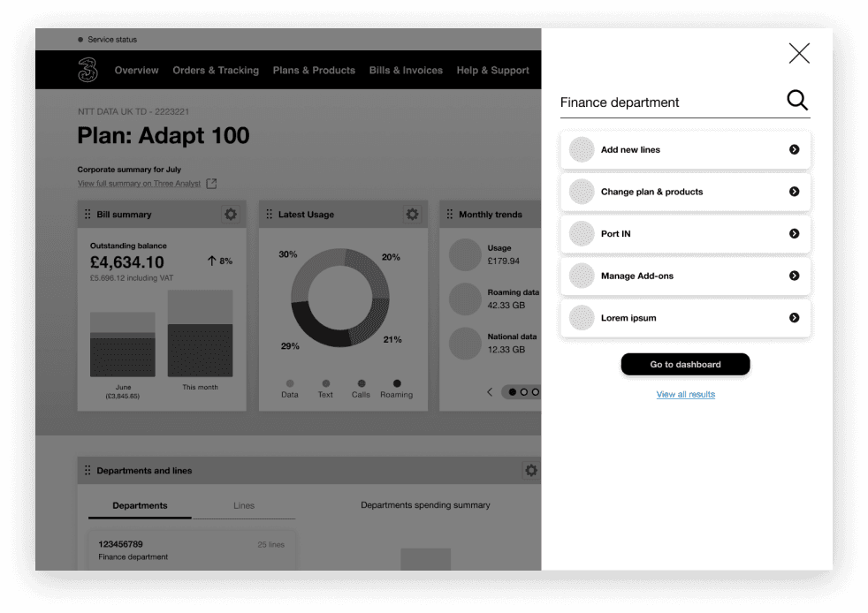Expand Add new lines with its arrow

pyautogui.click(x=794, y=149)
